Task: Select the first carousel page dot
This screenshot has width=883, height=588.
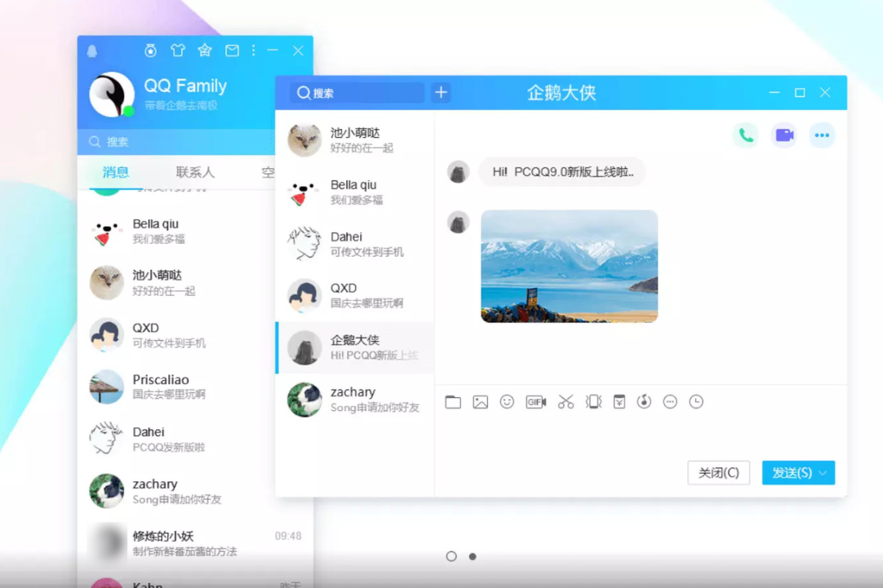Action: pyautogui.click(x=451, y=556)
